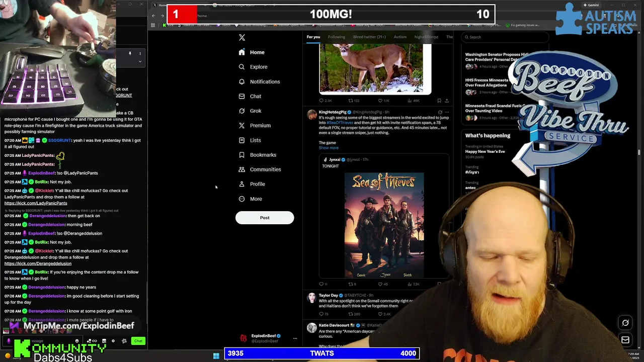This screenshot has width=644, height=362.
Task: Open the Sea of Thieves poster image
Action: tap(384, 225)
